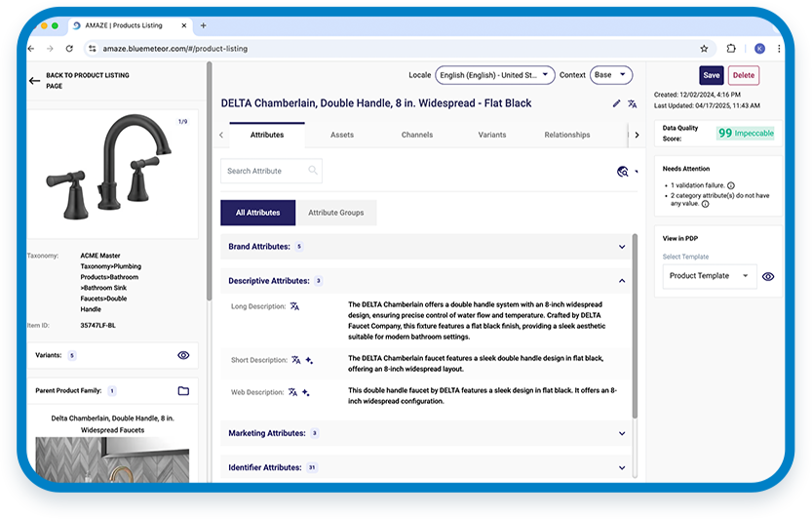Open the globe search filter icon
Viewport: 812px width, 519px height.
pyautogui.click(x=623, y=172)
